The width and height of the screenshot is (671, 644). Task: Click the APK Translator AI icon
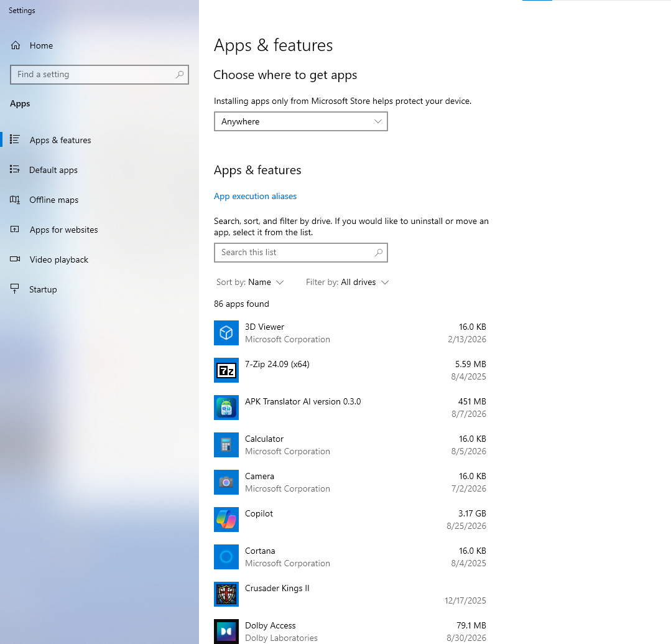[x=226, y=407]
